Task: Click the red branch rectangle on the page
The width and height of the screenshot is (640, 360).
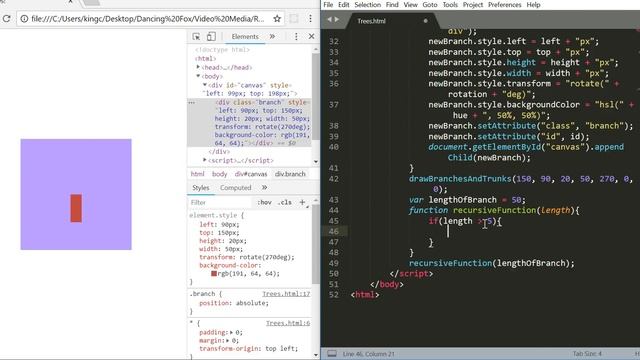Action: pyautogui.click(x=76, y=208)
